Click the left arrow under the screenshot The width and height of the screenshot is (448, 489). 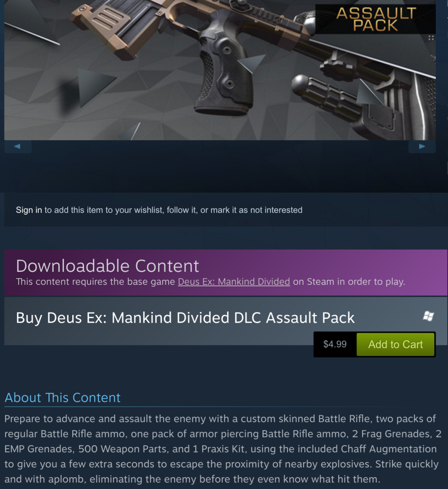click(x=18, y=146)
